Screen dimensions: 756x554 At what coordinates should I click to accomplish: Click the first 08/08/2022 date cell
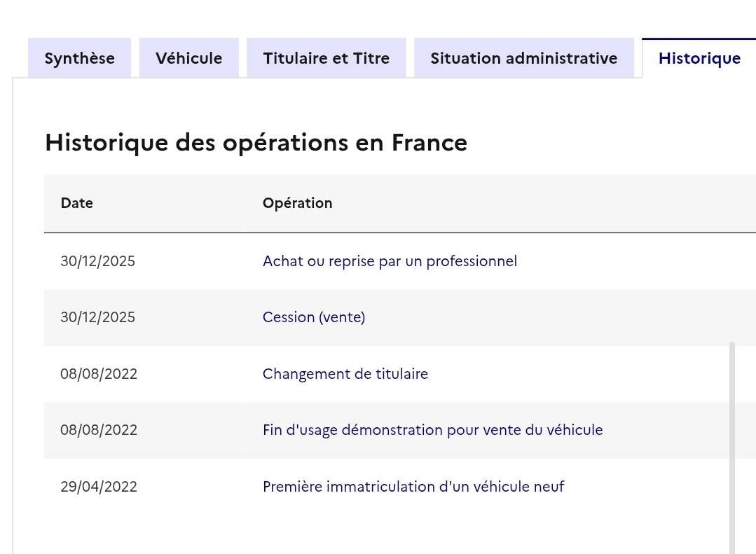click(x=99, y=374)
